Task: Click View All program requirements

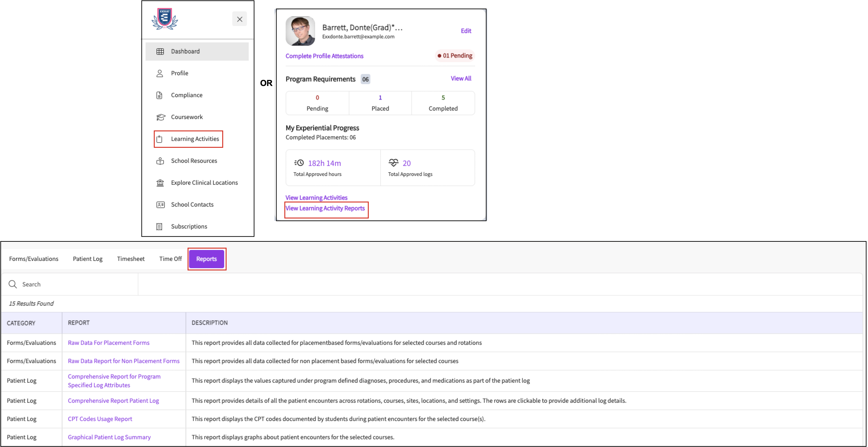Action: (x=461, y=78)
